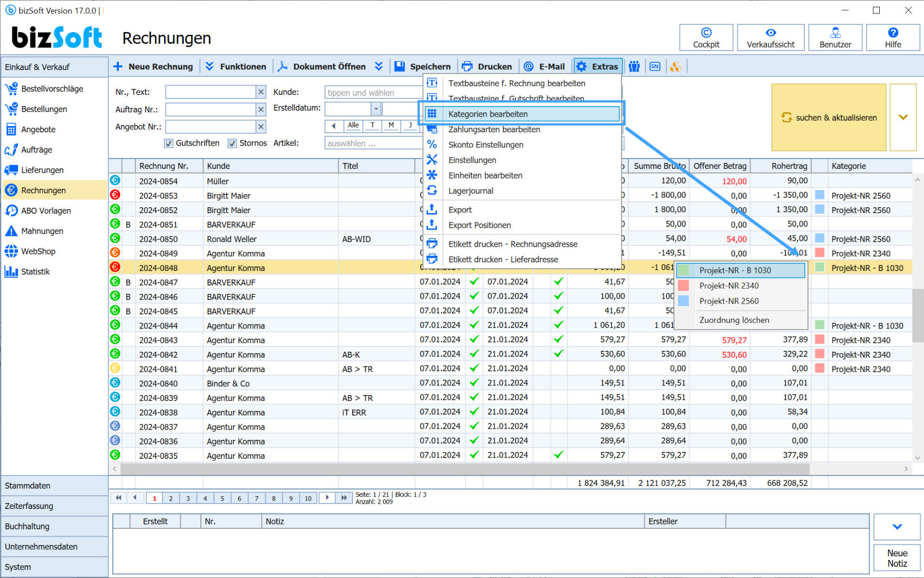
Task: Choose Lagerjournal in Extras menu
Action: point(522,191)
